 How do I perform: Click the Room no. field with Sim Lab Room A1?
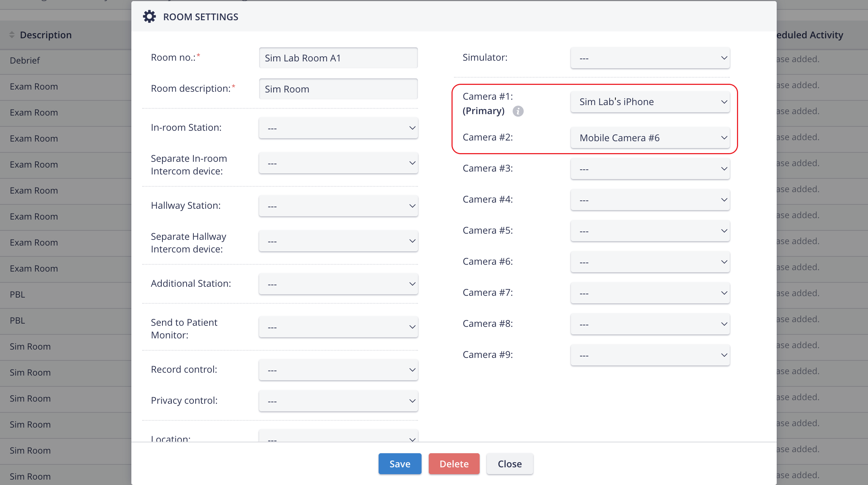(338, 58)
